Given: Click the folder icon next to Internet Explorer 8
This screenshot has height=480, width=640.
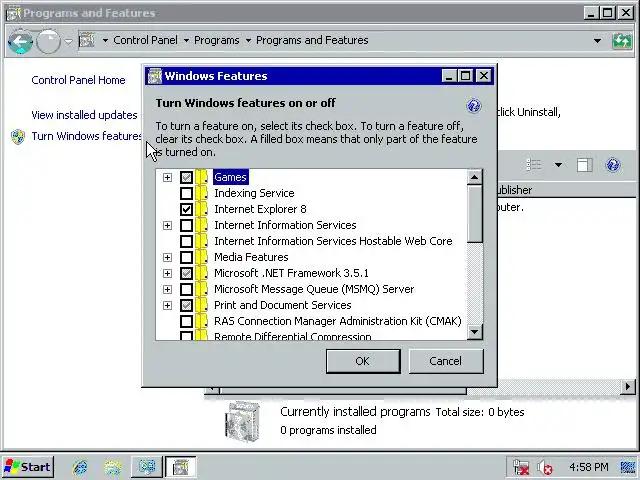Looking at the screenshot, I should click(202, 209).
